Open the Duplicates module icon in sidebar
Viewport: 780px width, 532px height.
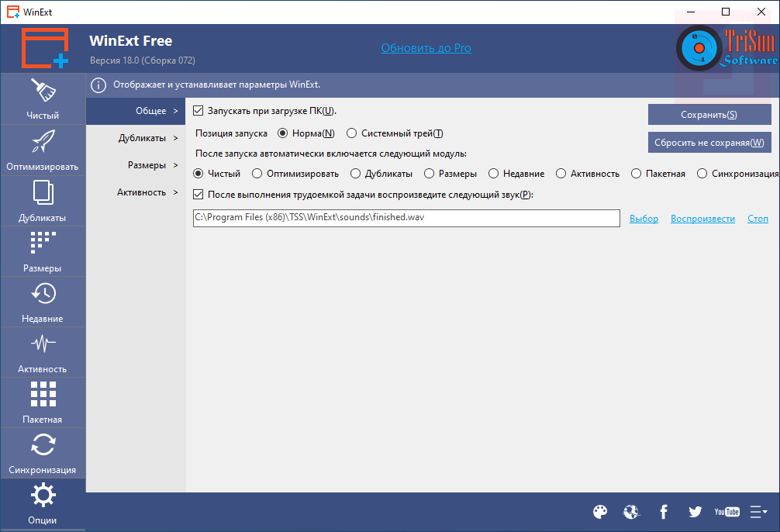43,192
